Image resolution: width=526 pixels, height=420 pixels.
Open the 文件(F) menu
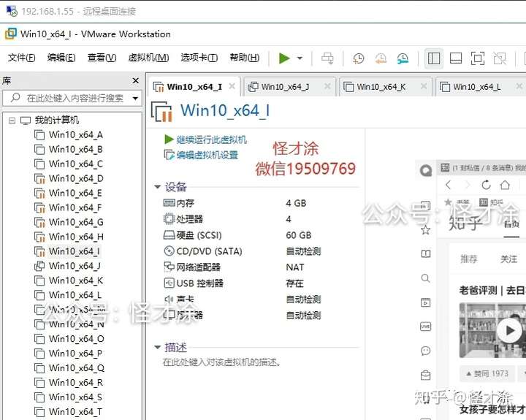[x=21, y=58]
